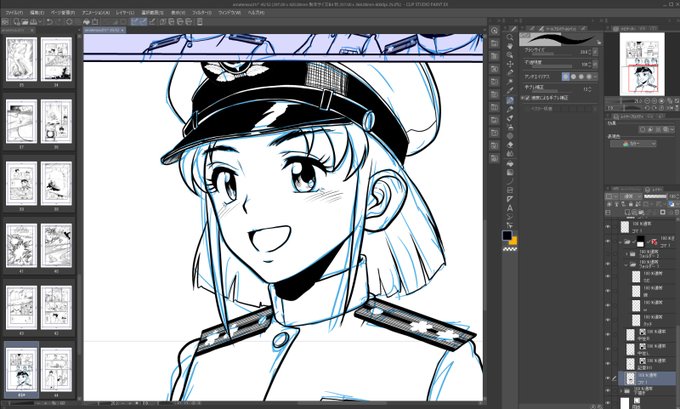Click the layer opacity slider
Image resolution: width=680 pixels, height=409 pixels.
coord(655,196)
